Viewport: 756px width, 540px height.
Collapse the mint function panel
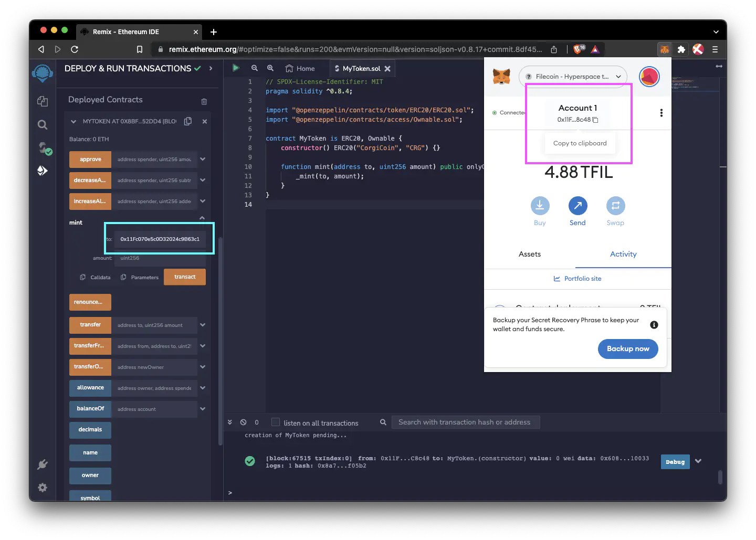coord(202,218)
